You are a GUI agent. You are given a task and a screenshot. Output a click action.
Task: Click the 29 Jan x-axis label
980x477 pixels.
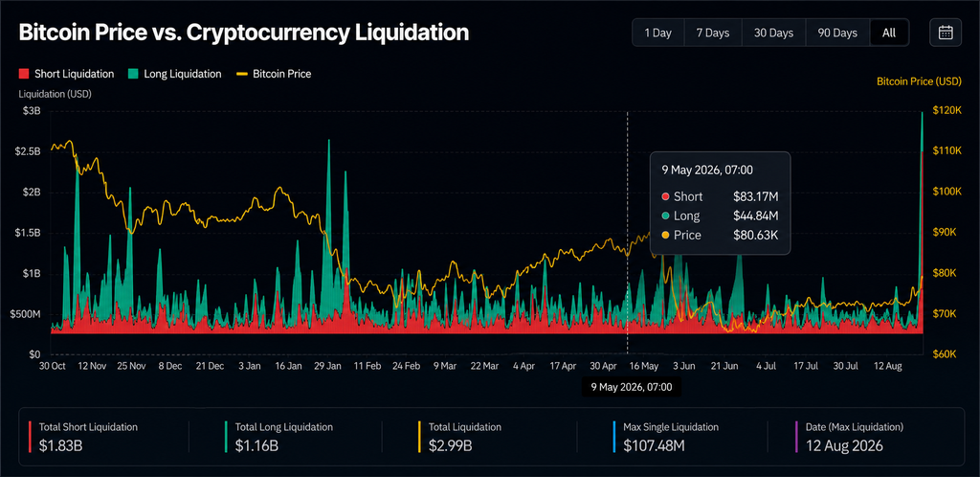[x=327, y=366]
